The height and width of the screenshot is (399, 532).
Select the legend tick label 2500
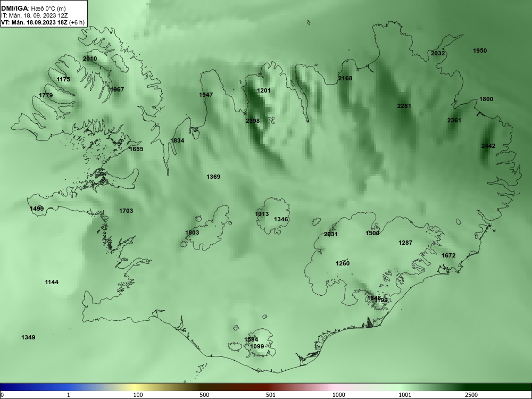coord(471,395)
